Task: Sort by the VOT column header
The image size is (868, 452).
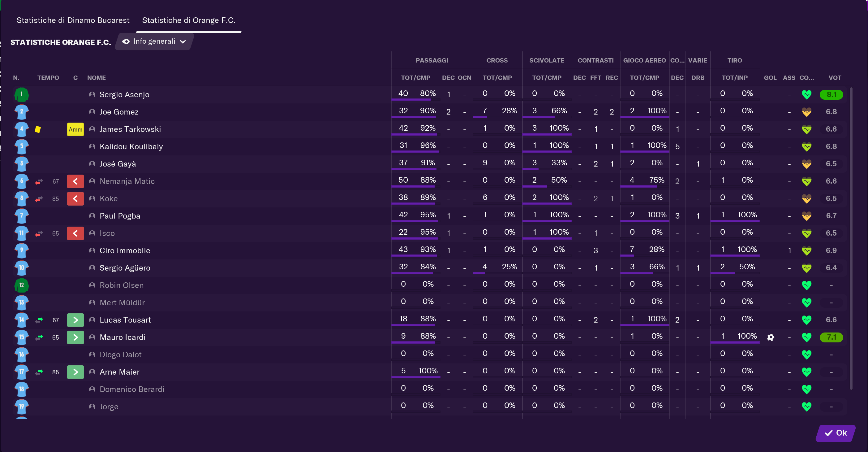Action: [834, 78]
